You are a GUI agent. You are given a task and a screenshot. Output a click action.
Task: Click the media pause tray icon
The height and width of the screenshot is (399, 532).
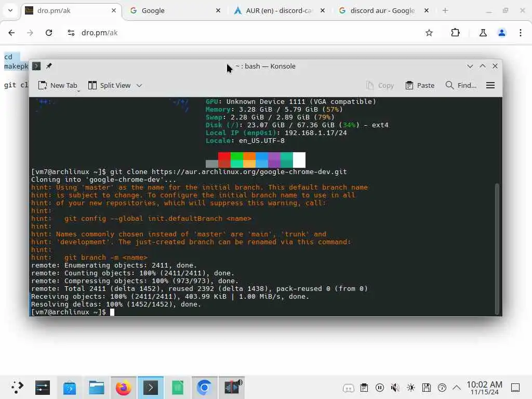[380, 388]
